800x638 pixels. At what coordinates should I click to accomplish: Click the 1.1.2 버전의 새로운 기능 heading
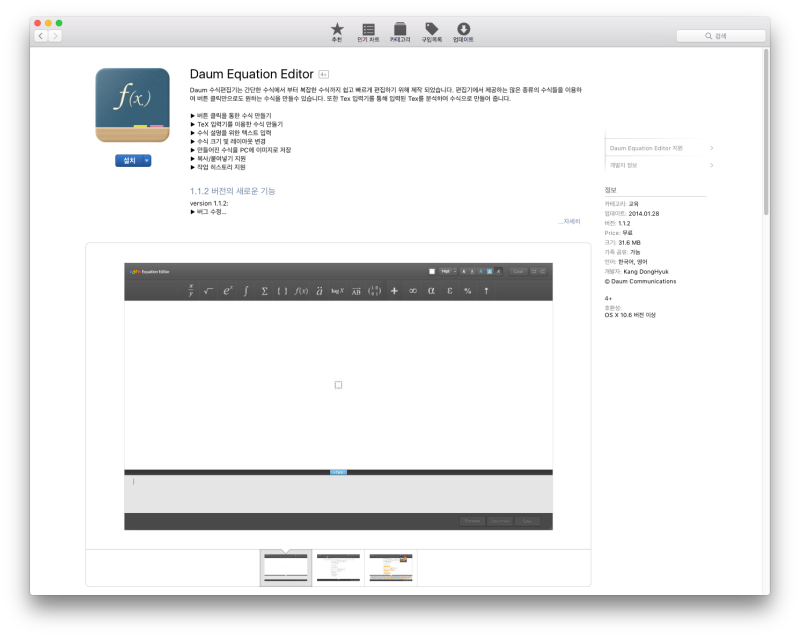point(233,191)
